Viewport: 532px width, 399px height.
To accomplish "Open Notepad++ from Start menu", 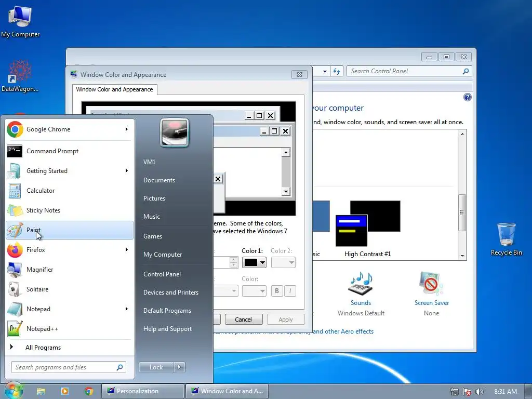I will pos(69,329).
